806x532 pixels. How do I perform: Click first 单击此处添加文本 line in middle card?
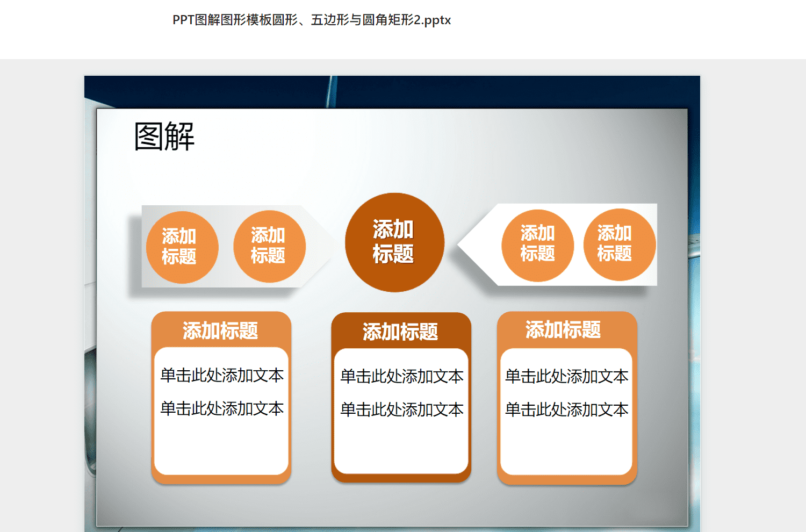coord(402,376)
